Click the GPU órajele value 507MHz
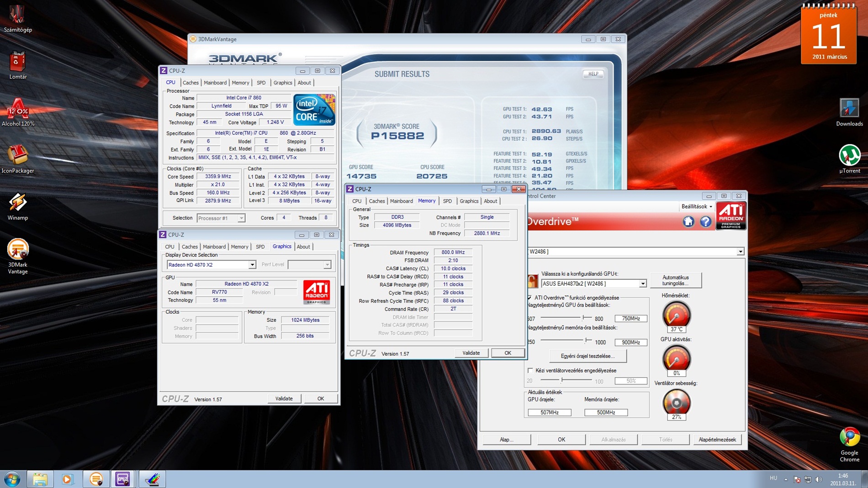The height and width of the screenshot is (488, 868). (x=549, y=413)
